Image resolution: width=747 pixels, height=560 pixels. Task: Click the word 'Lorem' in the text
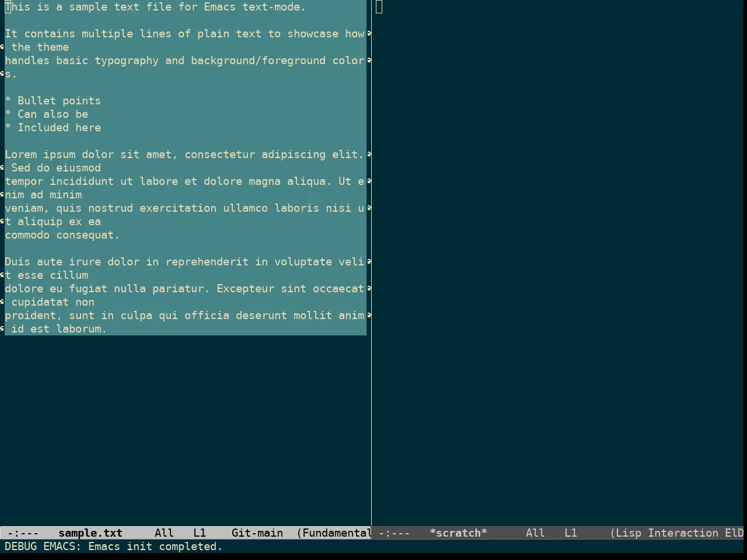click(x=20, y=155)
